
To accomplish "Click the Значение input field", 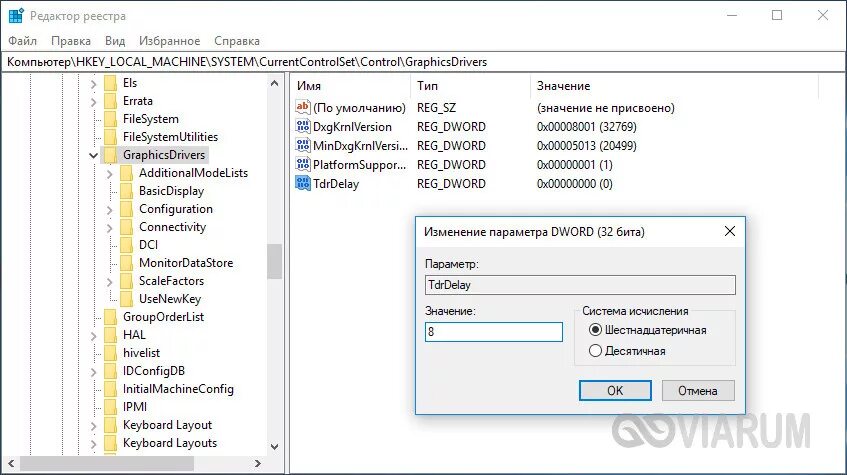I will 494,332.
